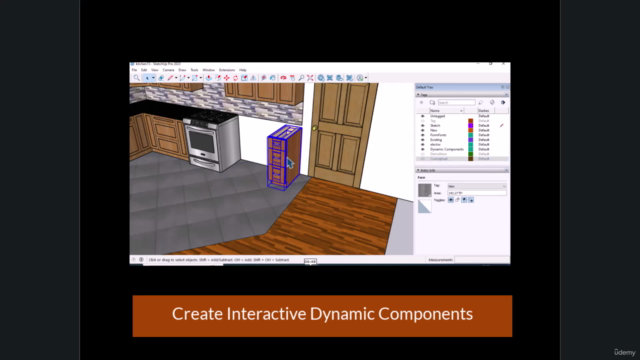Viewport: 640px width, 360px height.
Task: Click Add Tag Folder icon
Action: point(433,102)
